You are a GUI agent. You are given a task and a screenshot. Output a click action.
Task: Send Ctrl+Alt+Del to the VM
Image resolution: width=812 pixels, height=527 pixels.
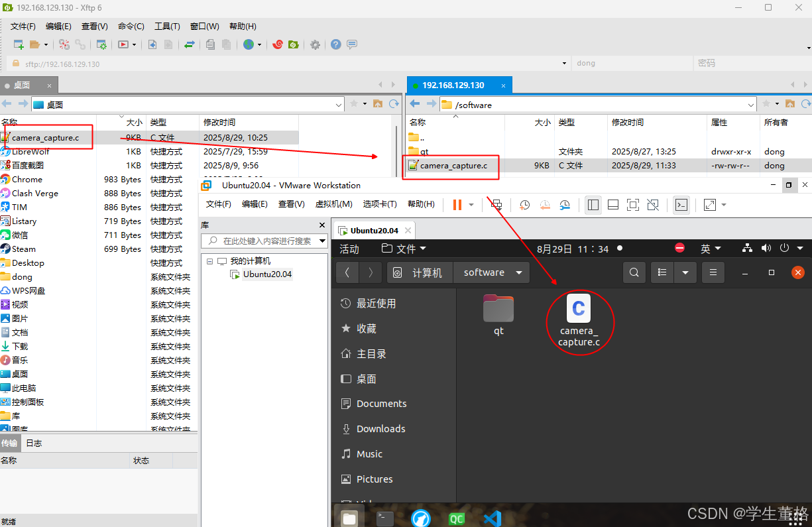(x=496, y=205)
